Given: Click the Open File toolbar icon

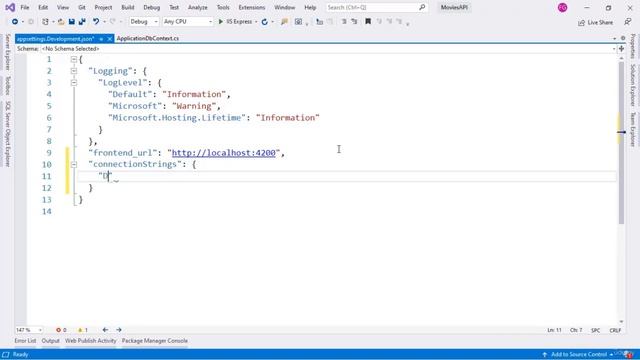Looking at the screenshot, I should point(61,22).
